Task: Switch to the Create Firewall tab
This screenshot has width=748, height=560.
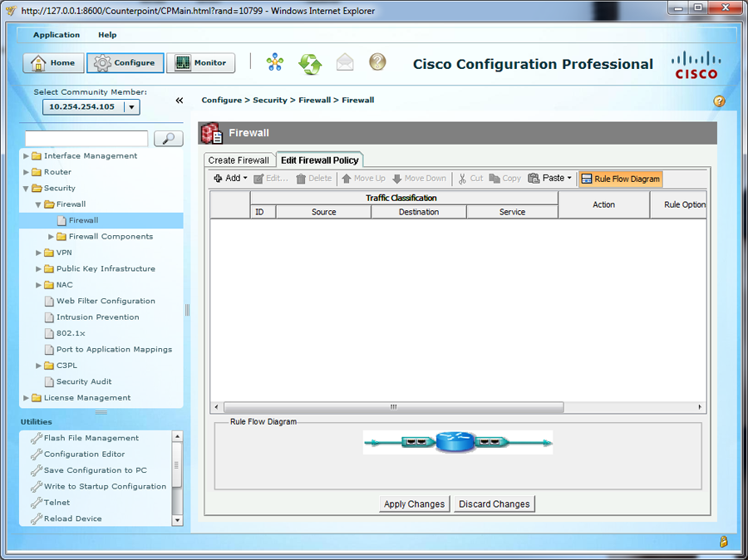Action: pyautogui.click(x=239, y=160)
